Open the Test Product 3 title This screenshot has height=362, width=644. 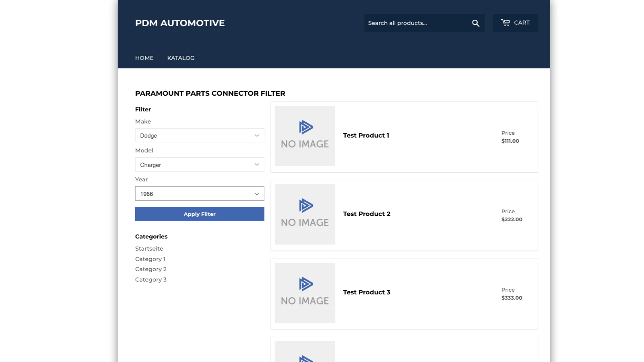pyautogui.click(x=366, y=292)
